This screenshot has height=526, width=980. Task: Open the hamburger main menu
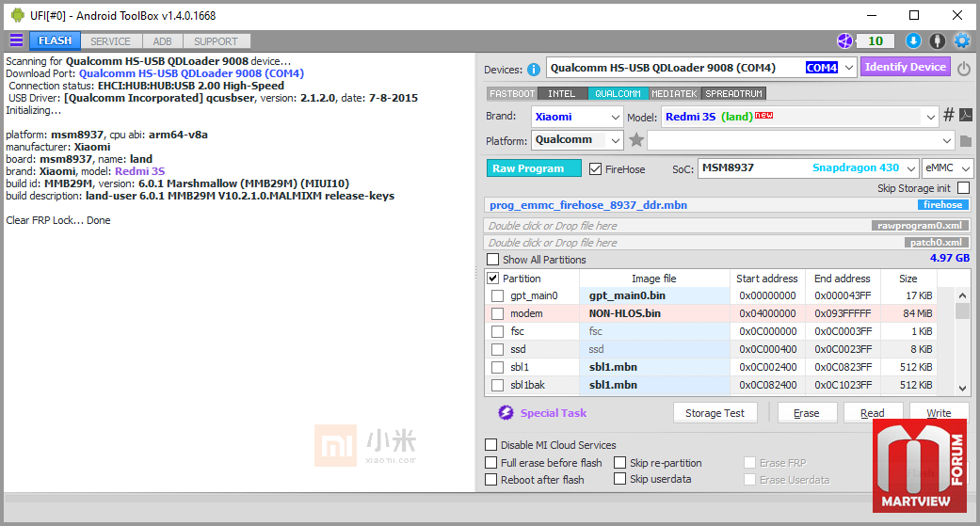(16, 40)
